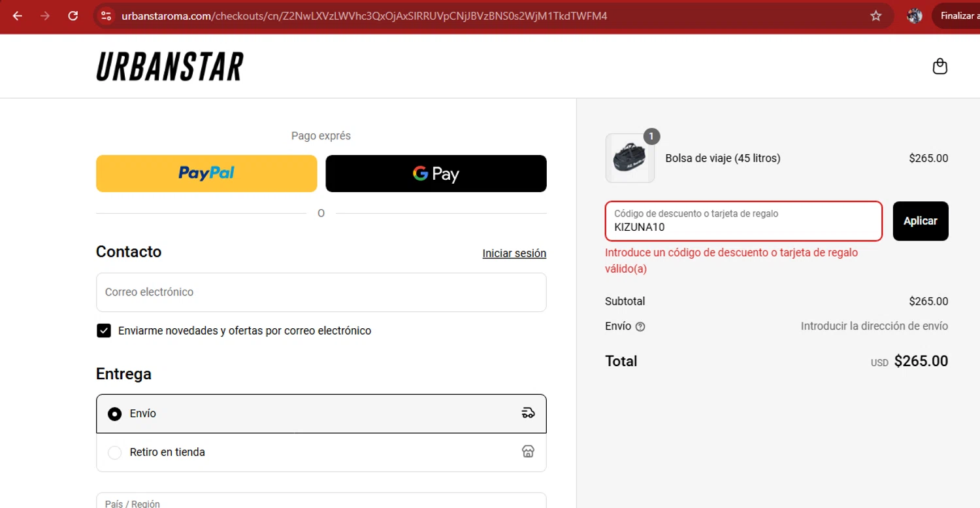Reload the page with the refresh icon

[73, 16]
